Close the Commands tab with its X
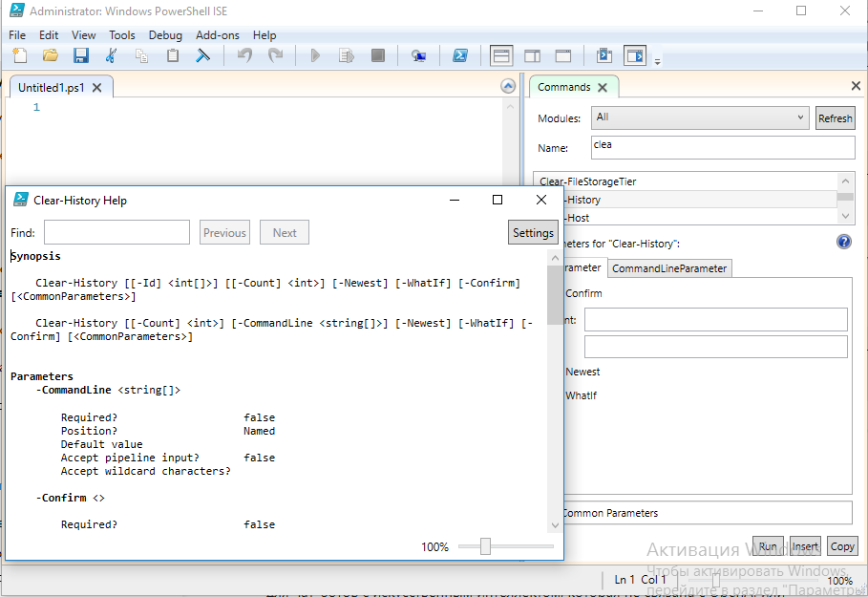The image size is (868, 597). [x=603, y=88]
